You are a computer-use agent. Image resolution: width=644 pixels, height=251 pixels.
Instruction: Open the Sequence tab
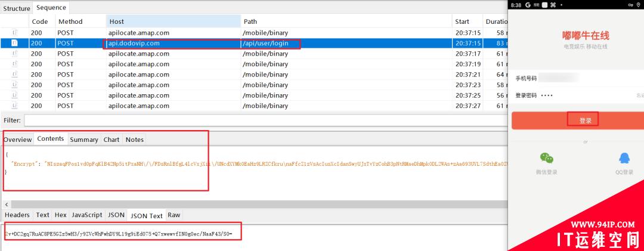(x=51, y=7)
